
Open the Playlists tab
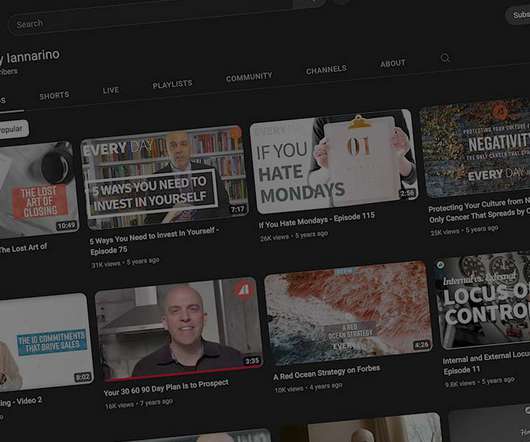[x=172, y=84]
